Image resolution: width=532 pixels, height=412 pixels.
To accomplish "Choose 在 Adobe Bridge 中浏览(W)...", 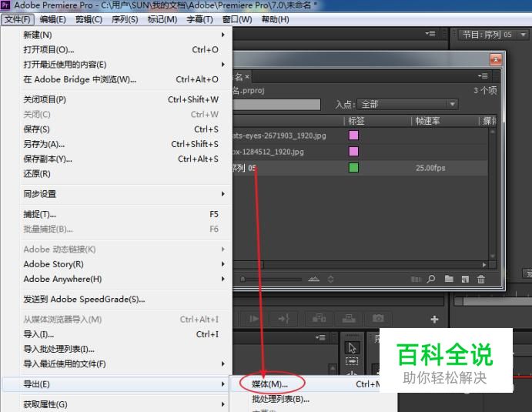I will pyautogui.click(x=116, y=79).
